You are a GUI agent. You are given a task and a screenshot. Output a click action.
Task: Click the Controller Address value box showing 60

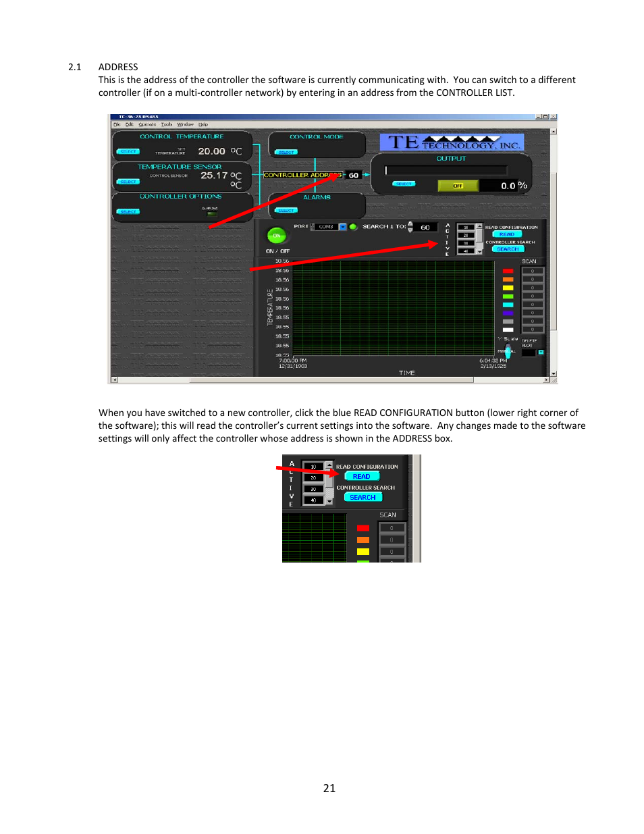point(354,175)
